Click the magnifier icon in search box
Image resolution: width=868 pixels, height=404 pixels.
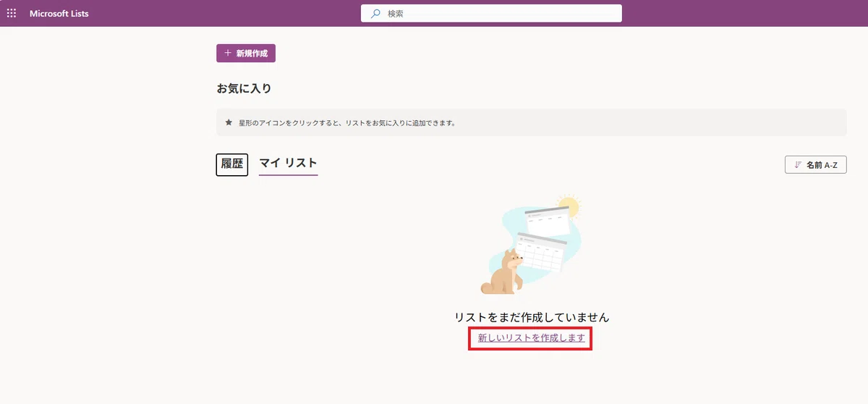[x=375, y=13]
